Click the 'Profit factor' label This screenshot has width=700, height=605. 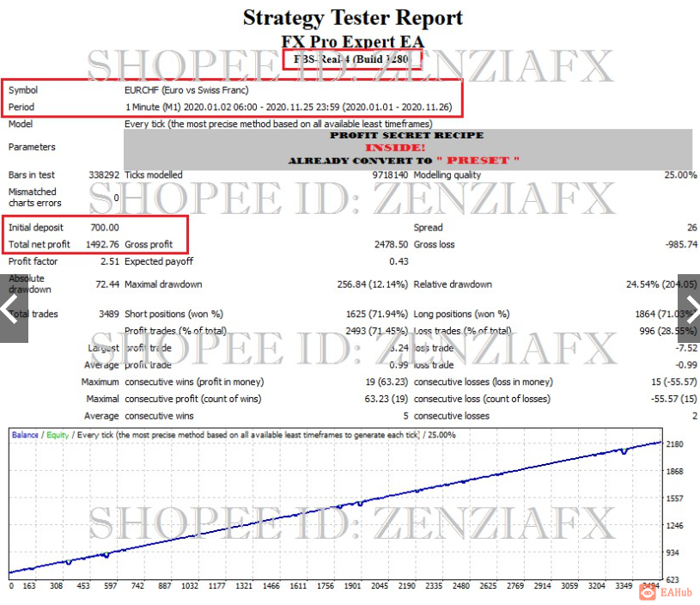(33, 261)
